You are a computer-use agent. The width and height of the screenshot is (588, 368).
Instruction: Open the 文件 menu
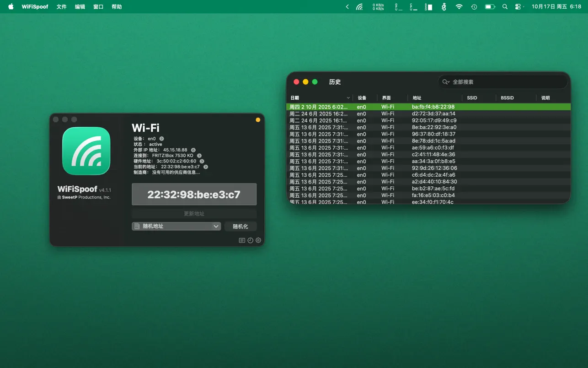(61, 7)
